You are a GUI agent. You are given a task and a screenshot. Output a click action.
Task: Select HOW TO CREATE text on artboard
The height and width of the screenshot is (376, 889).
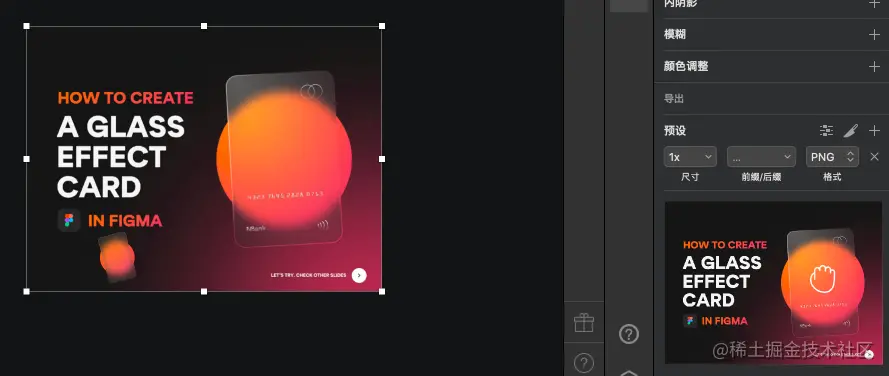click(x=125, y=98)
